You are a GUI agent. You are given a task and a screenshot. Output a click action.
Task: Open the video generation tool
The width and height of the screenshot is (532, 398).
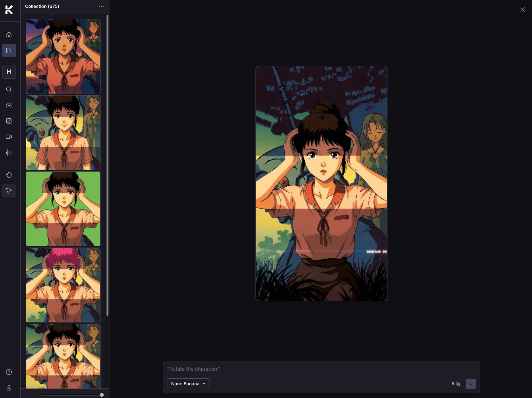9,137
